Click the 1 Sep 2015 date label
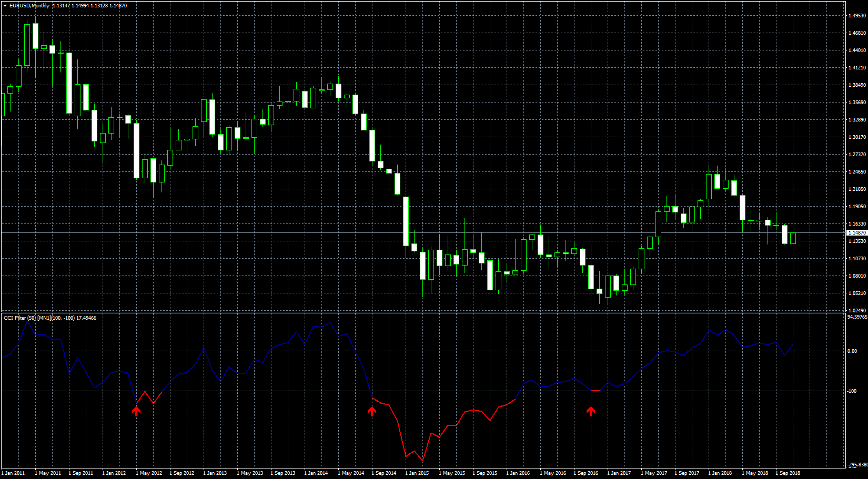The image size is (868, 479). 485,473
